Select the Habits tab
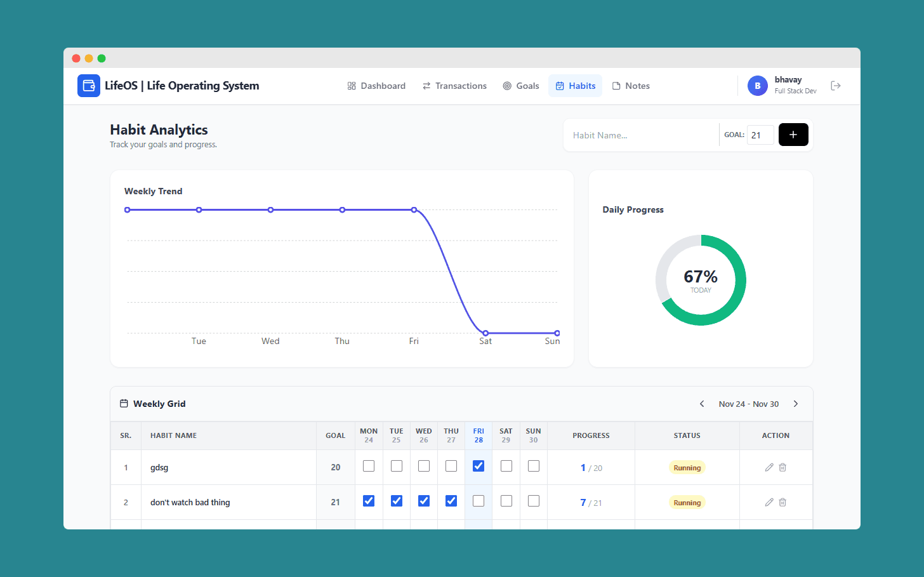The width and height of the screenshot is (924, 577). (x=576, y=86)
